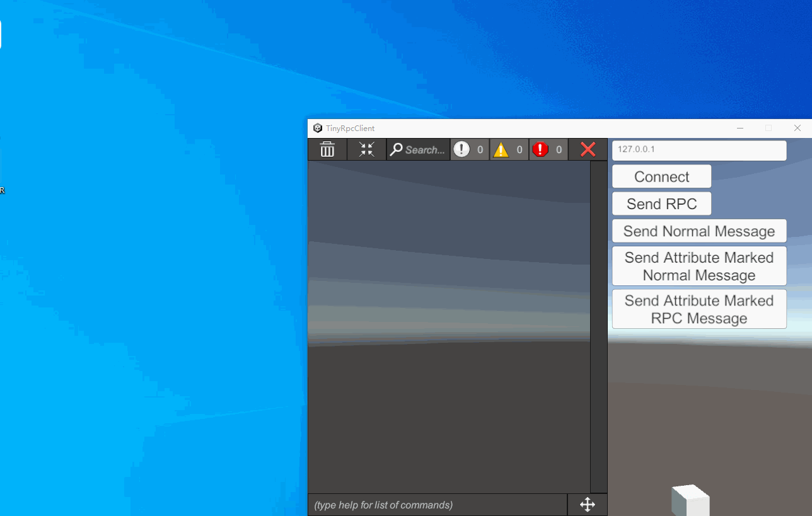Click the Send RPC button

click(x=661, y=204)
